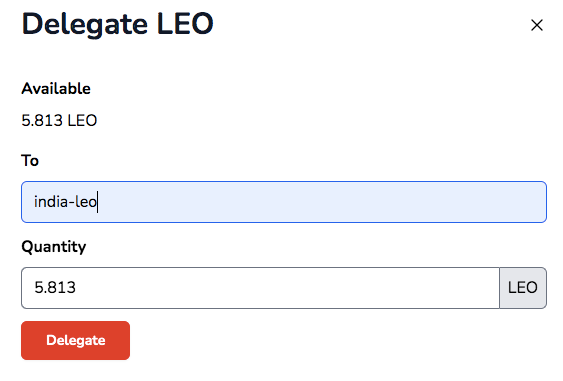
Task: Click the X icon in dialog header
Action: (536, 25)
